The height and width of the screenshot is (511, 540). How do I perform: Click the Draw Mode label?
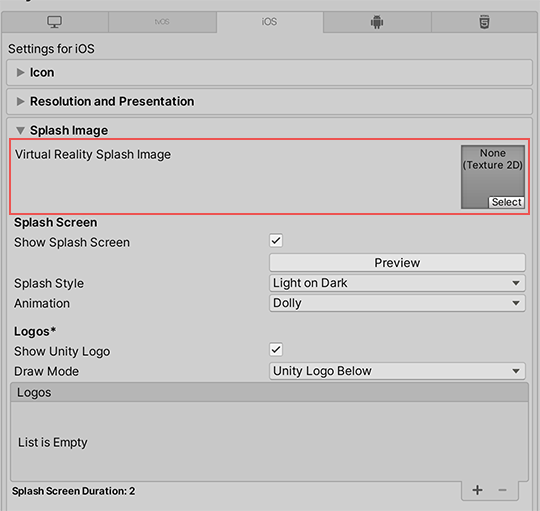(46, 372)
